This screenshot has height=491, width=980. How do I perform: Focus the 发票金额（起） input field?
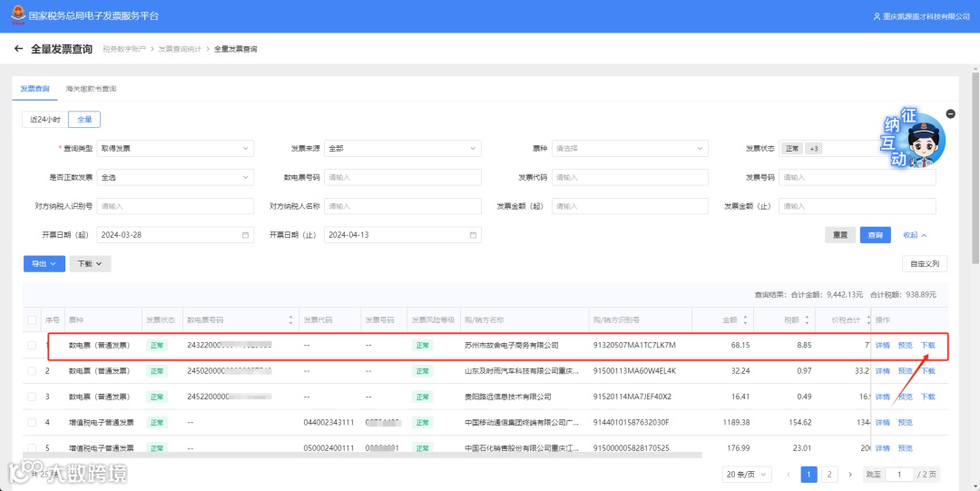tap(630, 206)
